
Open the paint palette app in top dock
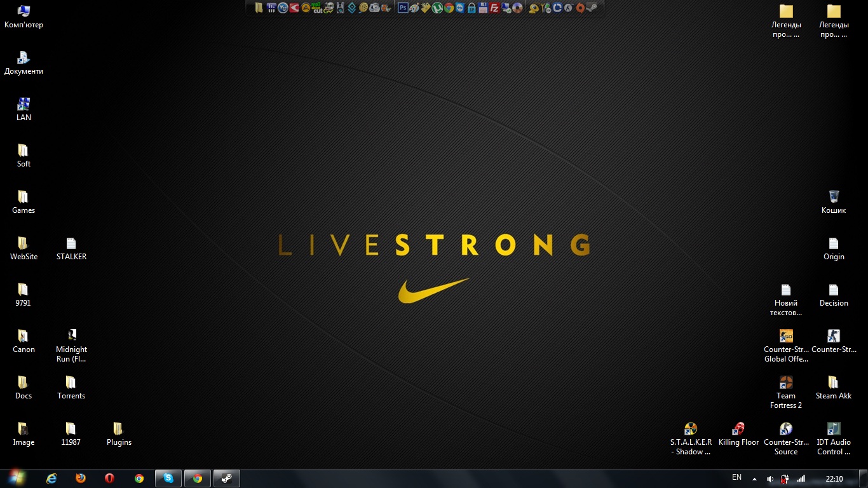pyautogui.click(x=414, y=8)
